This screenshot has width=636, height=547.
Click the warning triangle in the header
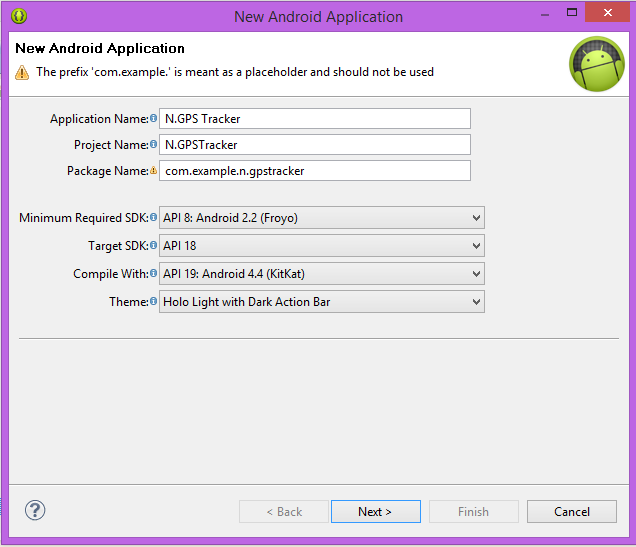click(x=22, y=73)
